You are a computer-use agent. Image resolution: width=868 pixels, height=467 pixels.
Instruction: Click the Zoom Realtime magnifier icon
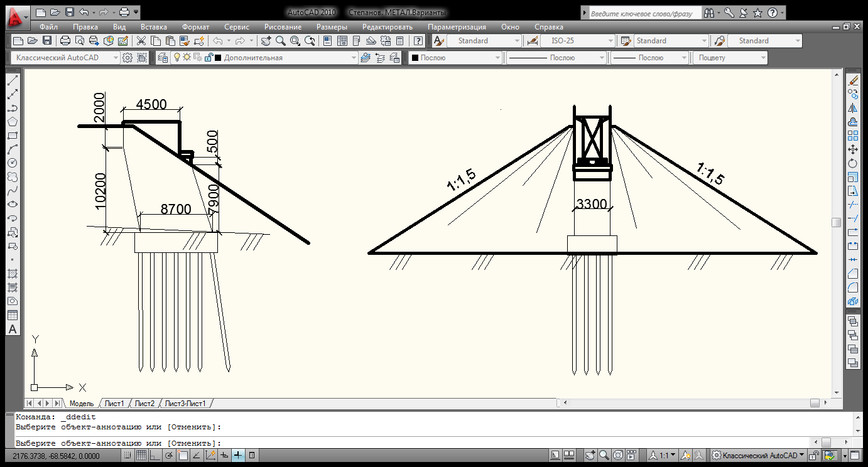tap(281, 41)
